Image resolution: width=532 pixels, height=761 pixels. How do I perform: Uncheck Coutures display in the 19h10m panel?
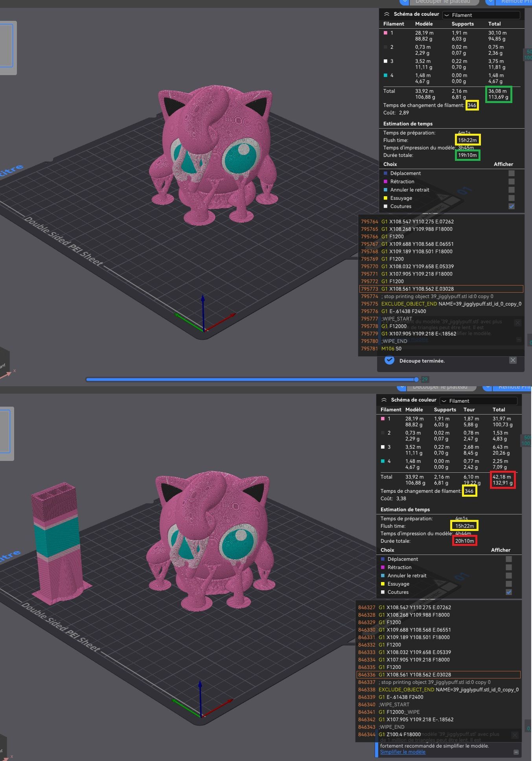511,206
